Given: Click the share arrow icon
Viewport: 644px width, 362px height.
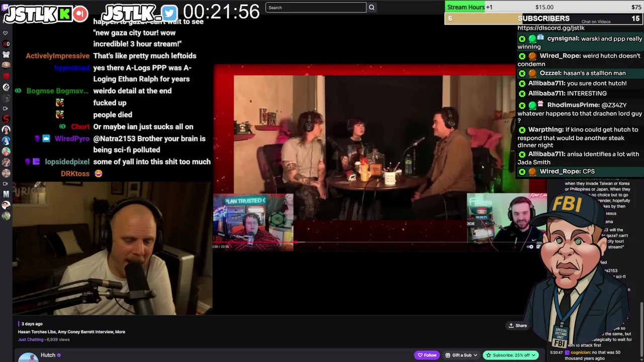Looking at the screenshot, I should pyautogui.click(x=511, y=326).
